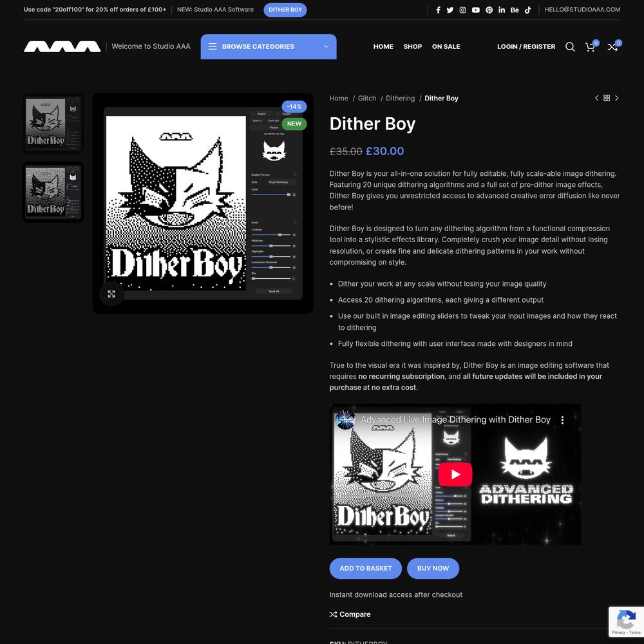Viewport: 644px width, 644px height.
Task: Click the £30.00 sale price
Action: [385, 151]
